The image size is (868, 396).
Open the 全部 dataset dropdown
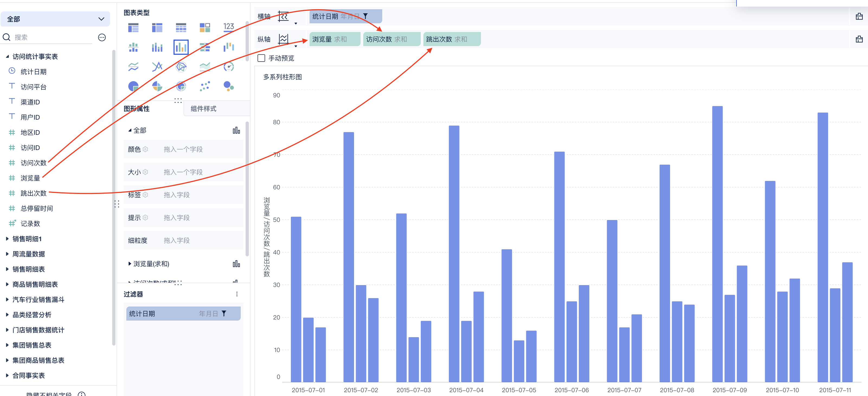[55, 19]
